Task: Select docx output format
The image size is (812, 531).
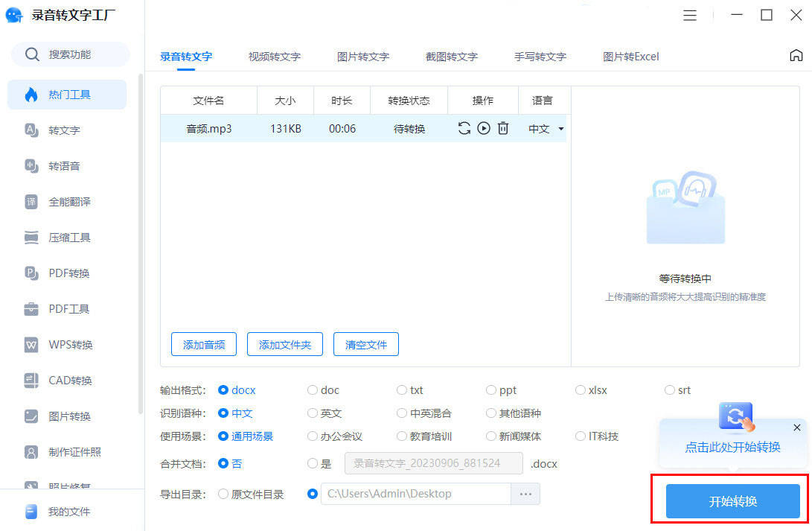Action: coord(237,390)
